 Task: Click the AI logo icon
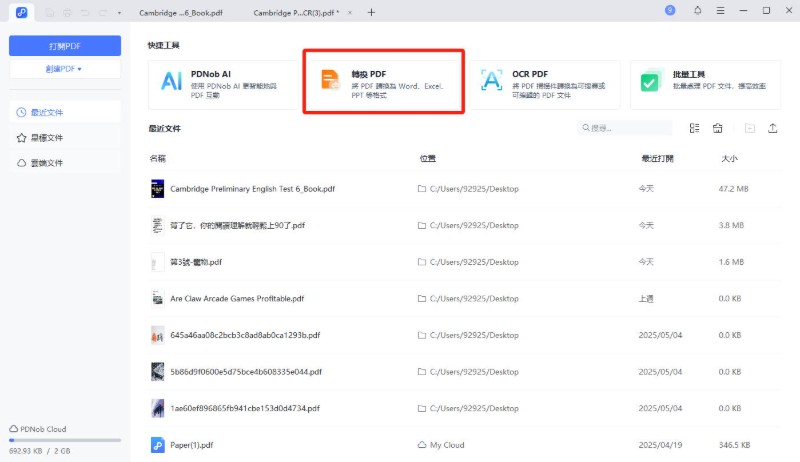(x=171, y=82)
